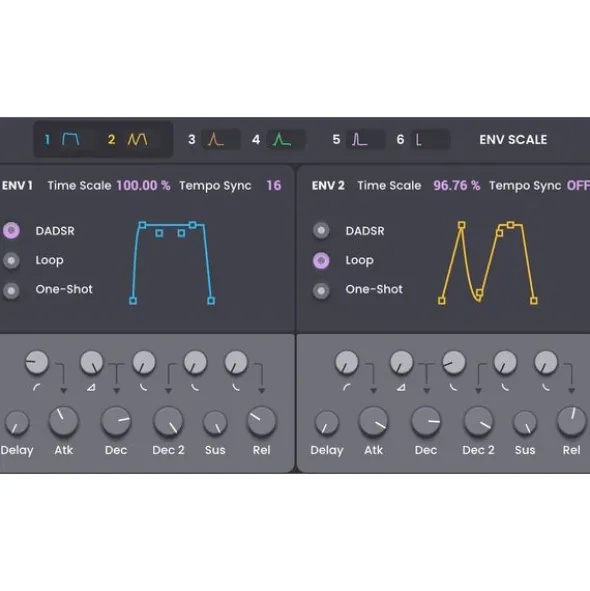Select One-Shot mode for ENV 2
Screen dimensions: 590x591
(321, 291)
